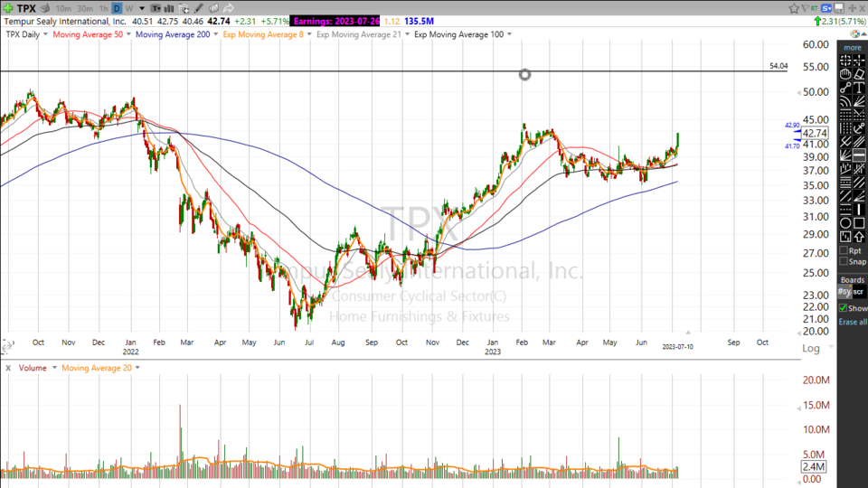Click the save floppy disk icon

click(x=839, y=8)
